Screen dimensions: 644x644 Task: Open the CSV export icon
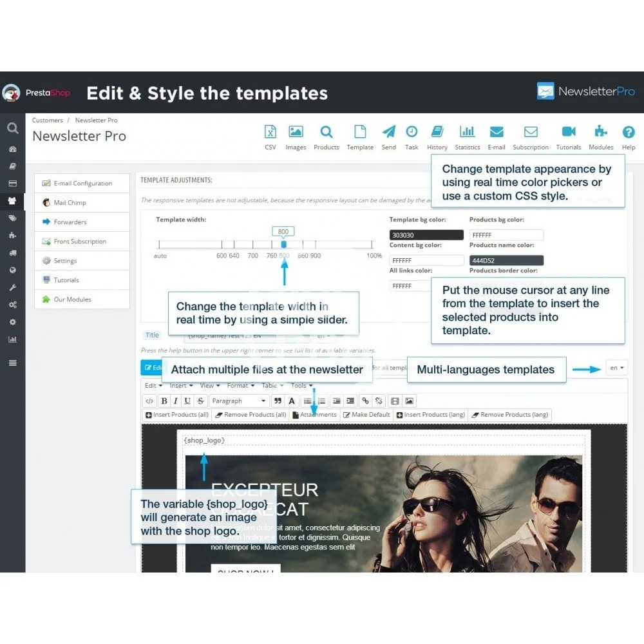(270, 133)
